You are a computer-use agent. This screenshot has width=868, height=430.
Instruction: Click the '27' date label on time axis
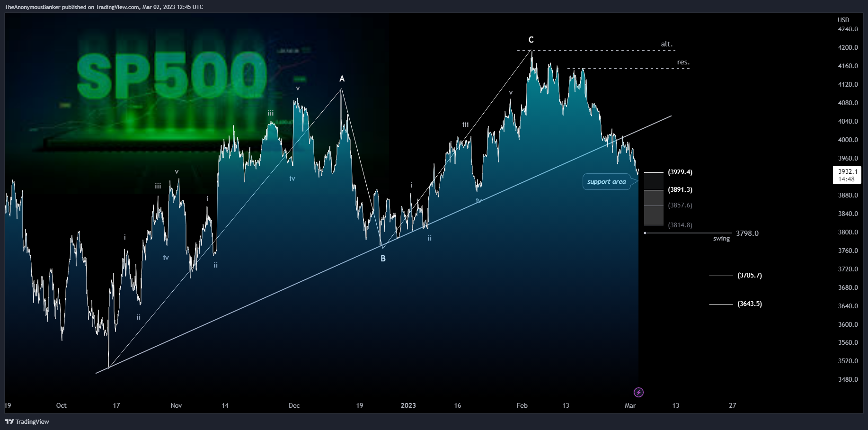pyautogui.click(x=732, y=405)
